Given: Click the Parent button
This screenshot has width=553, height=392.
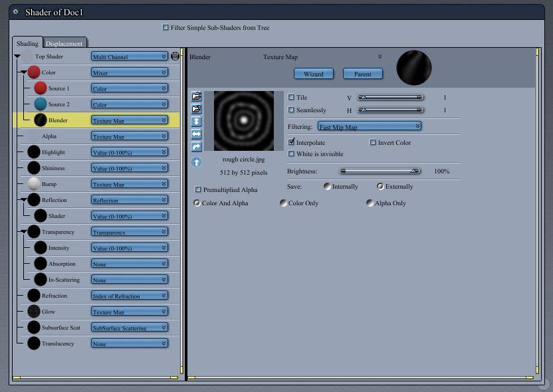Looking at the screenshot, I should [362, 74].
